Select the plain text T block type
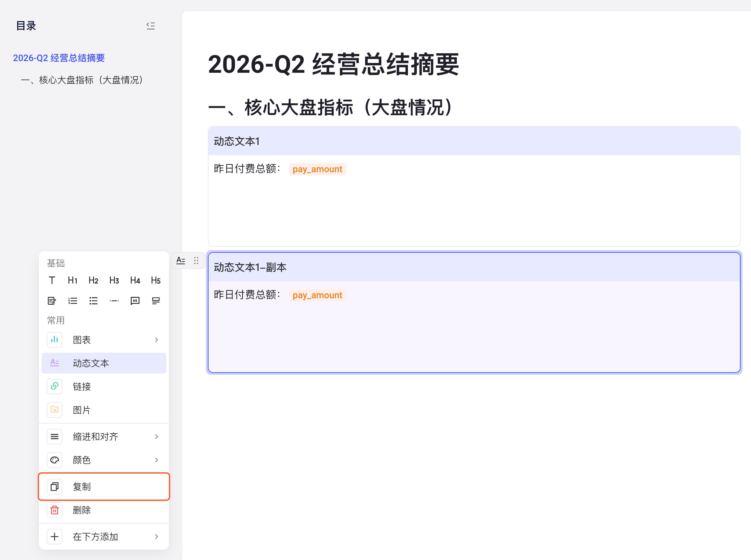This screenshot has width=751, height=560. (52, 280)
